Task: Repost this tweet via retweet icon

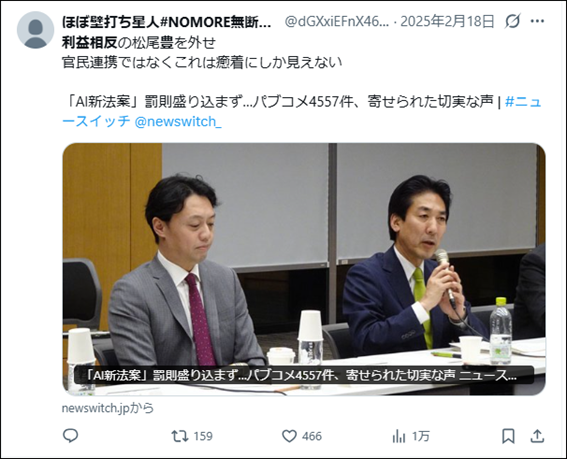Action: pos(180,436)
